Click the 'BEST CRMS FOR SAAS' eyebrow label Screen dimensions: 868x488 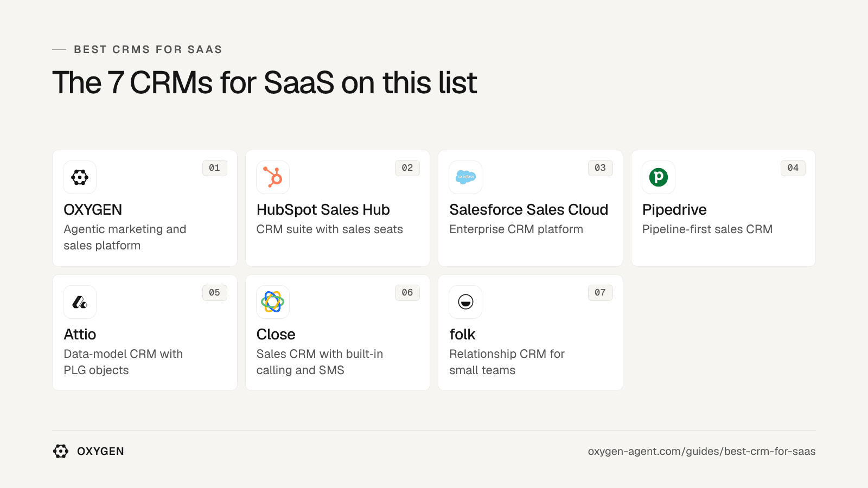click(148, 49)
